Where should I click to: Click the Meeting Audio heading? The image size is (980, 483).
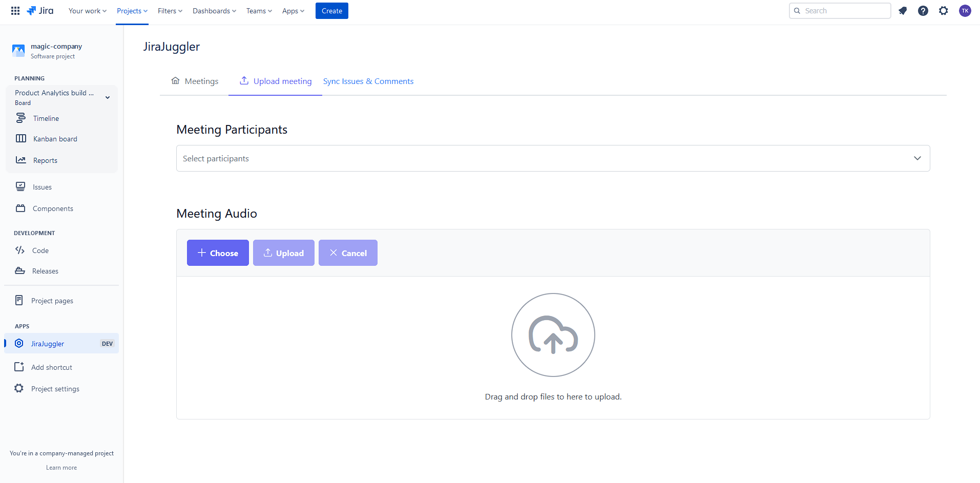coord(217,214)
